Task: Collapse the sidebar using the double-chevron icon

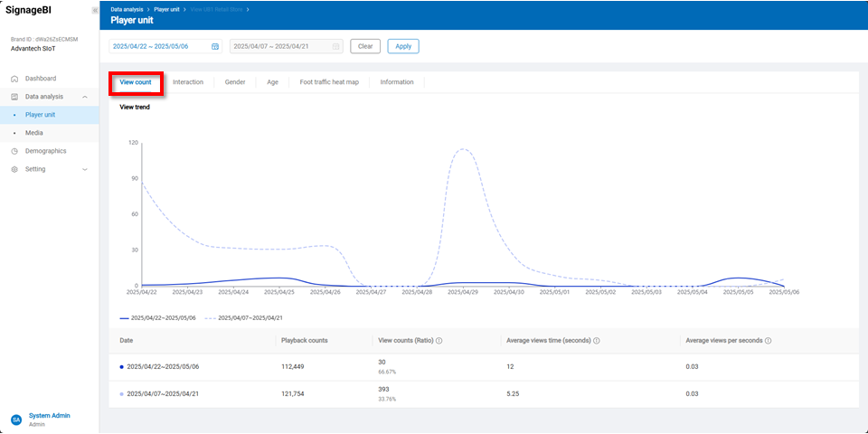Action: coord(95,10)
